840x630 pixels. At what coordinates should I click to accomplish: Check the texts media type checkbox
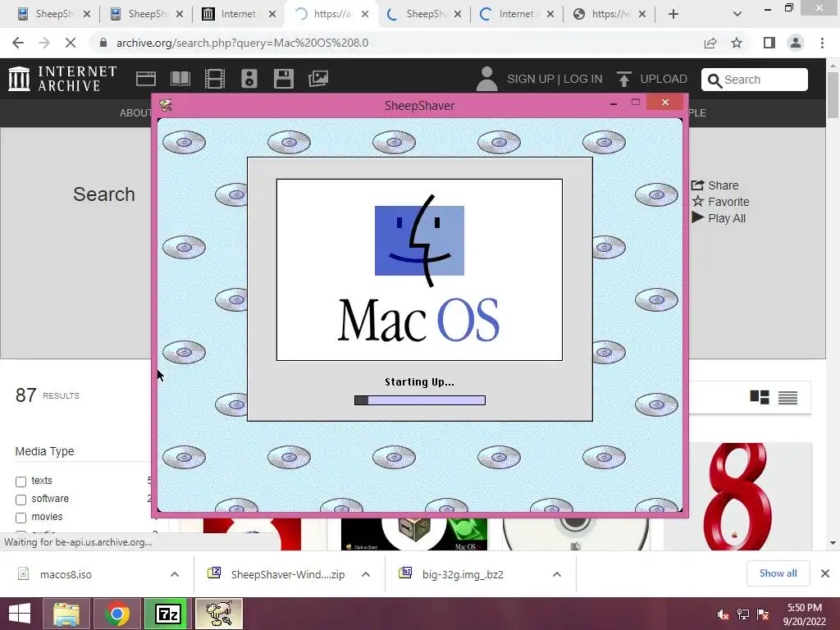21,482
